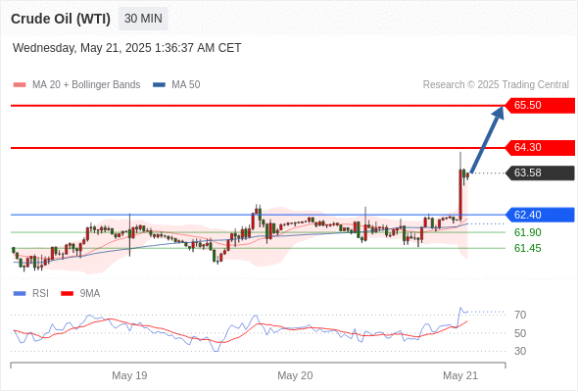
Task: Click the blue MA 50 color swatch
Action: pyautogui.click(x=159, y=85)
